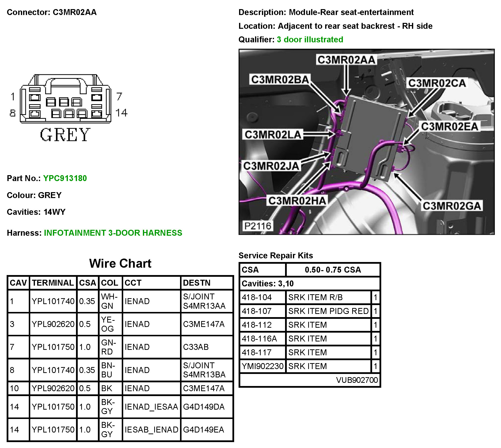This screenshot has height=448, width=501.
Task: Click the C3MR02AA label in the photo
Action: 346,60
